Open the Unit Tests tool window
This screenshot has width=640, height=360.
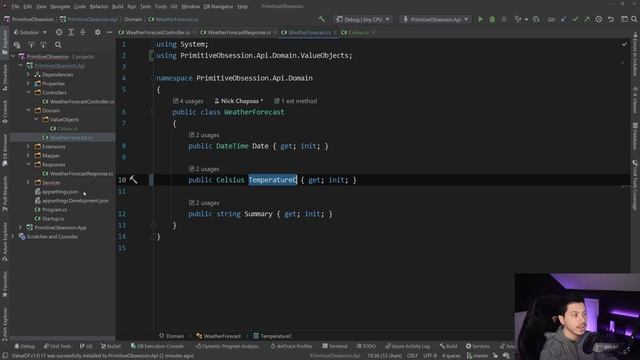click(x=57, y=346)
